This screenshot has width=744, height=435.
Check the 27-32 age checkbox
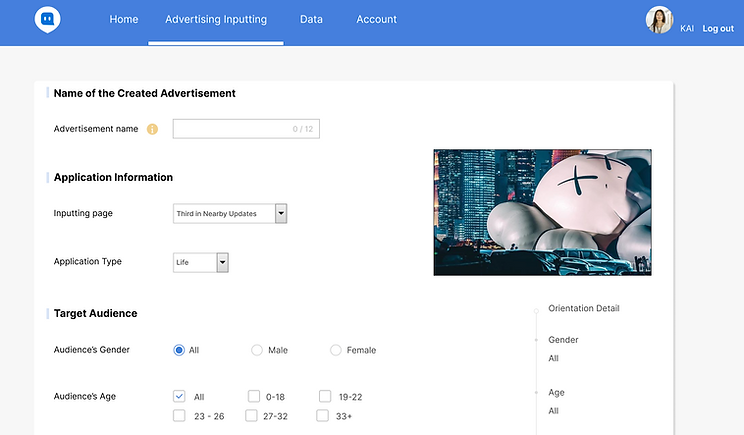tap(251, 416)
